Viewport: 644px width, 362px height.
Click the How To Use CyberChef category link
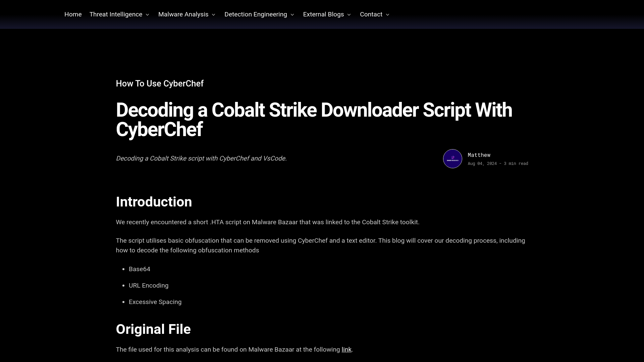point(160,83)
